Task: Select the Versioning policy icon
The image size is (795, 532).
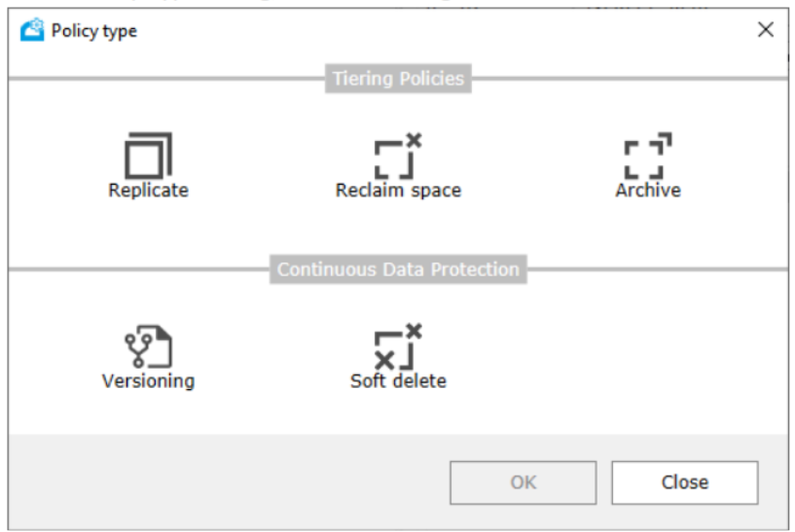Action: (x=149, y=346)
